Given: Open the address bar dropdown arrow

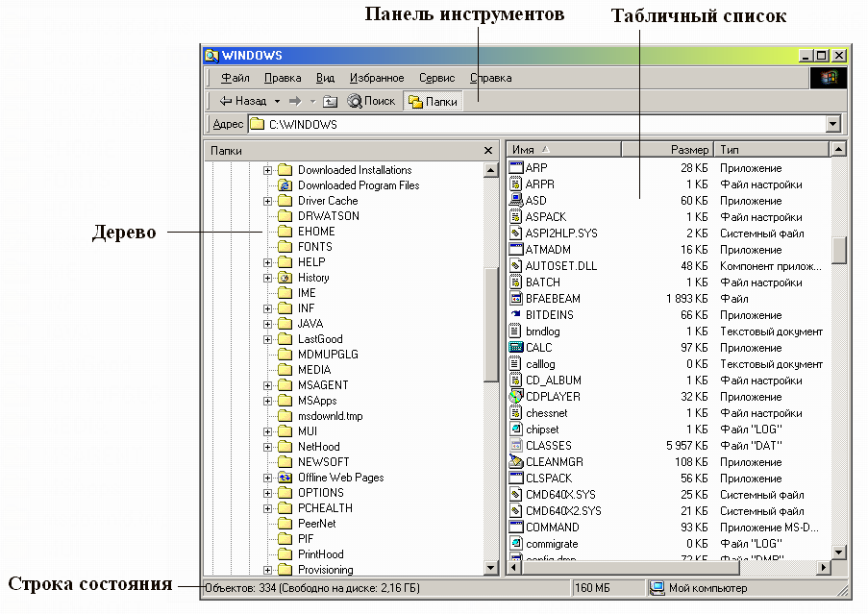Looking at the screenshot, I should (x=833, y=124).
